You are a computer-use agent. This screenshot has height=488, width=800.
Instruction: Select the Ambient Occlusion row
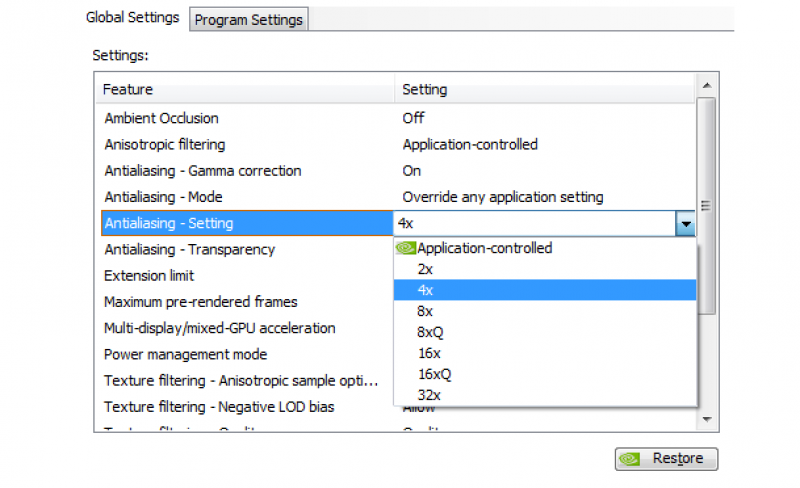[161, 118]
